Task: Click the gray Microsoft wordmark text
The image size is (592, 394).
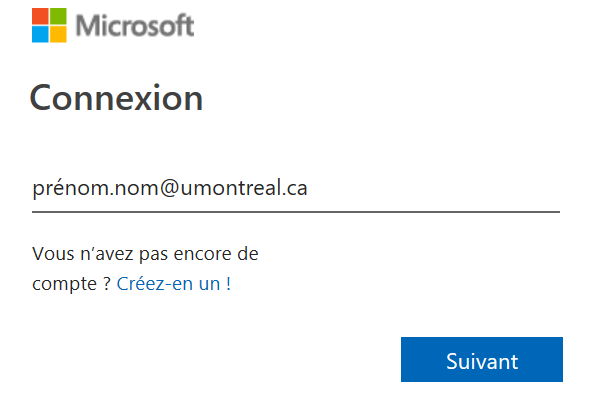Action: coord(135,25)
